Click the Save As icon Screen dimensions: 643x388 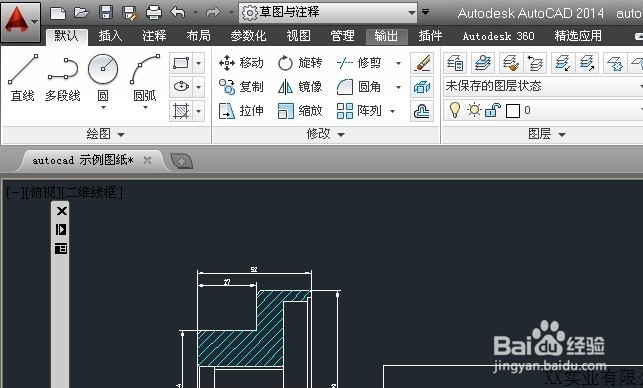click(130, 13)
